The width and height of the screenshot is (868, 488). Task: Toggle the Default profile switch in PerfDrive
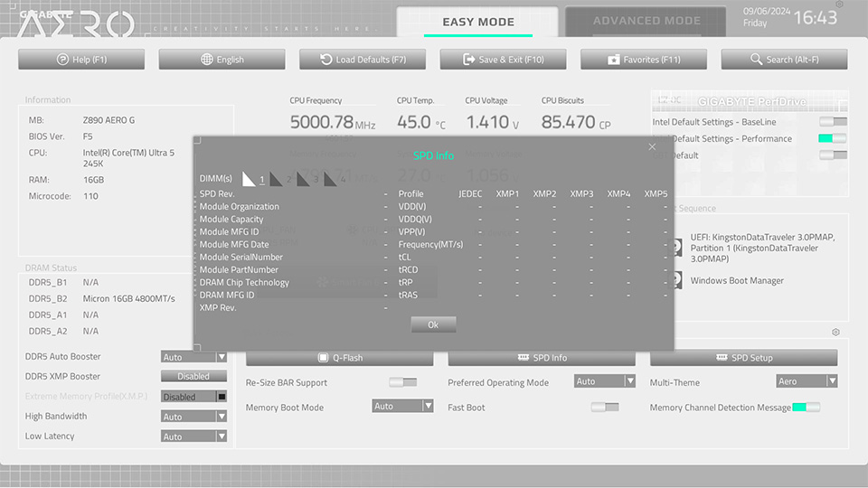point(833,155)
